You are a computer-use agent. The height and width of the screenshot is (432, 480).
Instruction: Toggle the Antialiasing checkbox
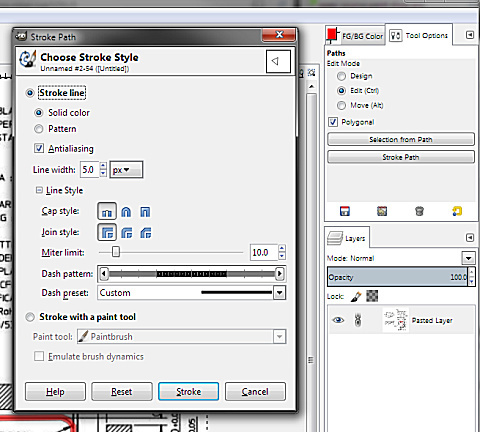(x=39, y=148)
